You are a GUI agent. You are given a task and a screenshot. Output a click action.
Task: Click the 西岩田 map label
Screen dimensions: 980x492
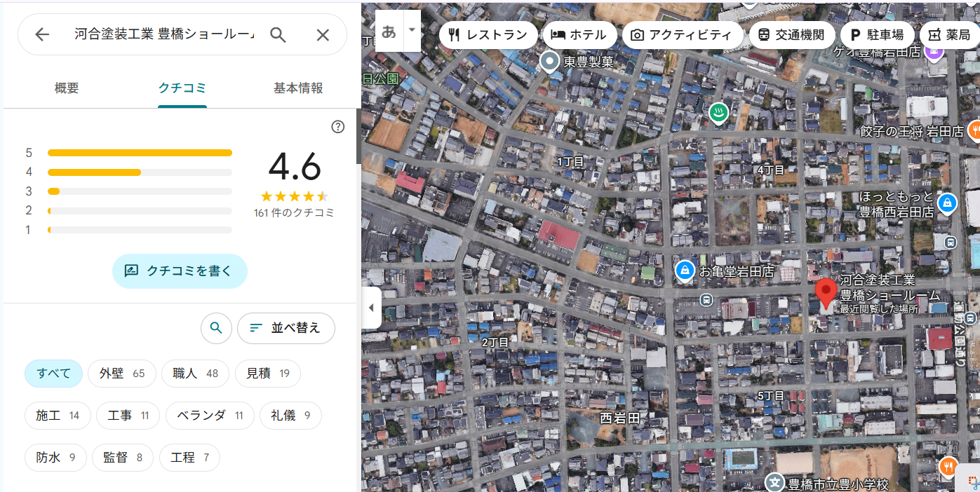pos(620,418)
